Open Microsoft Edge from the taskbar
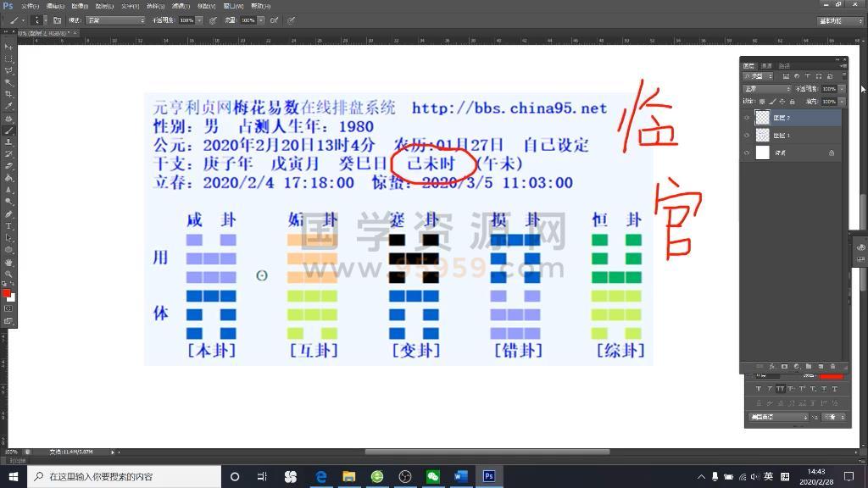This screenshot has width=868, height=488. (x=320, y=476)
